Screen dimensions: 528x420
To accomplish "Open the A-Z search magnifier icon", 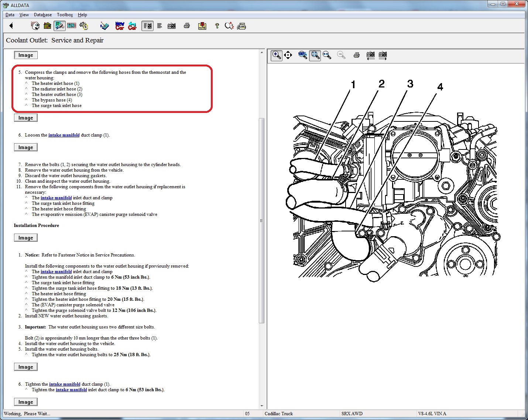I will [x=229, y=26].
